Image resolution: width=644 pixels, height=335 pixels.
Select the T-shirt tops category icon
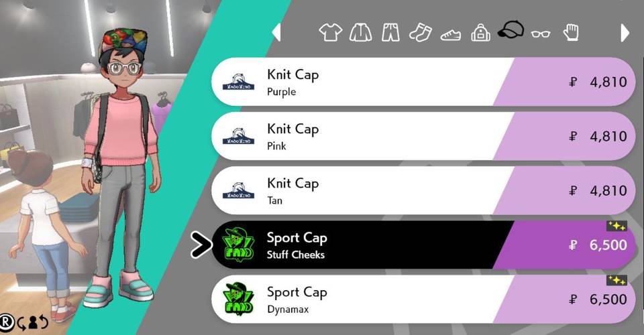(x=330, y=32)
